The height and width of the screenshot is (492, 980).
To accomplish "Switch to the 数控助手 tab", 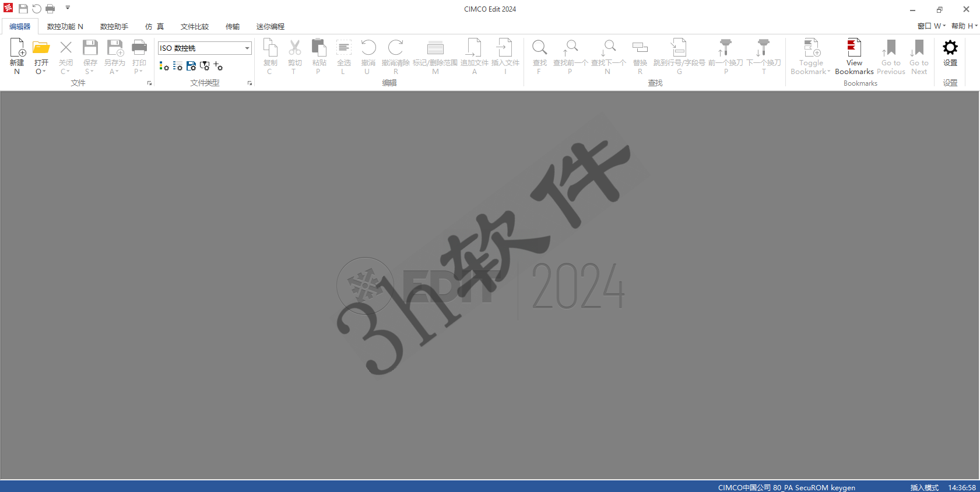I will (114, 27).
